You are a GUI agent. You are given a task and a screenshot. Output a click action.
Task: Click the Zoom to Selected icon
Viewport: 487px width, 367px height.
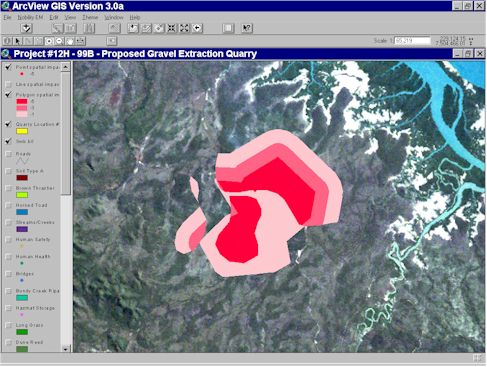click(159, 28)
